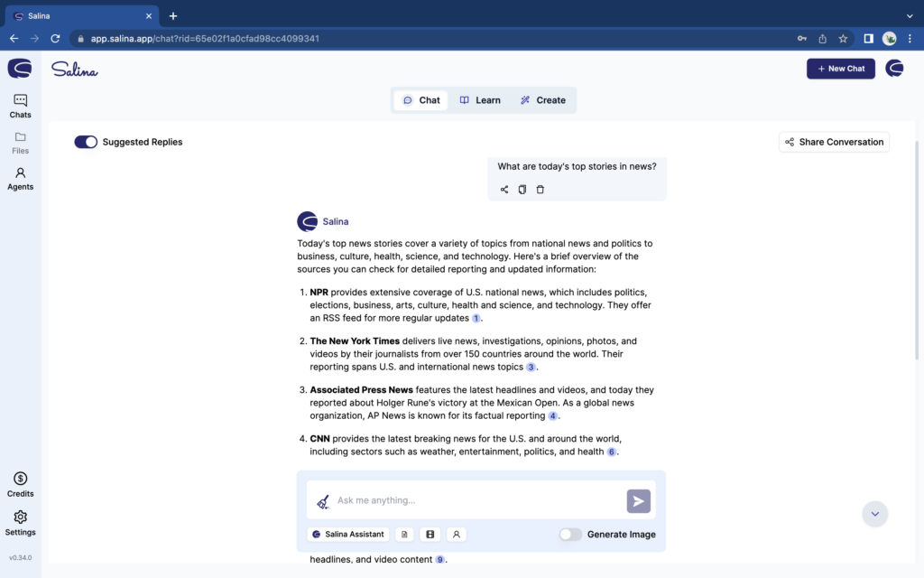Open Settings from the sidebar gear
The width and height of the screenshot is (924, 578).
pyautogui.click(x=20, y=523)
